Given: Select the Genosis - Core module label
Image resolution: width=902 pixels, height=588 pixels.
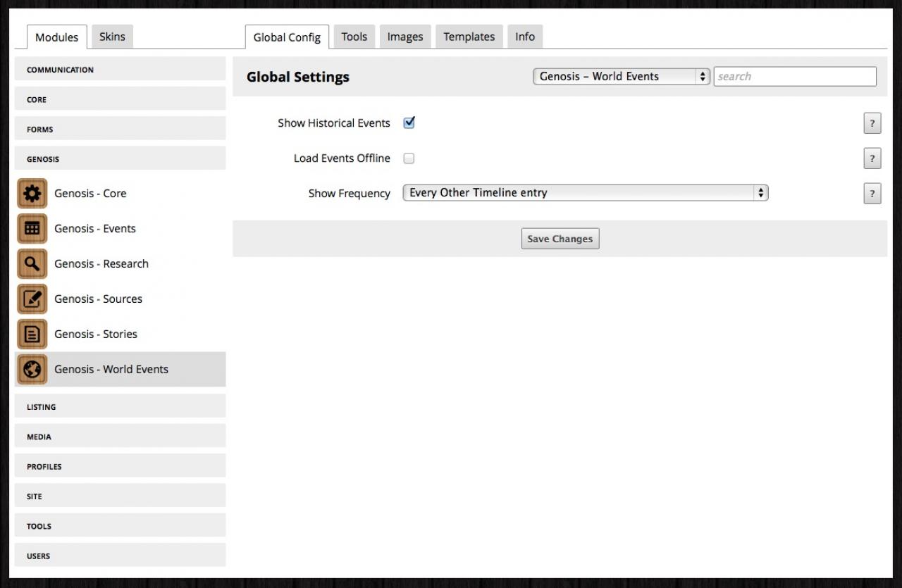Looking at the screenshot, I should 90,194.
